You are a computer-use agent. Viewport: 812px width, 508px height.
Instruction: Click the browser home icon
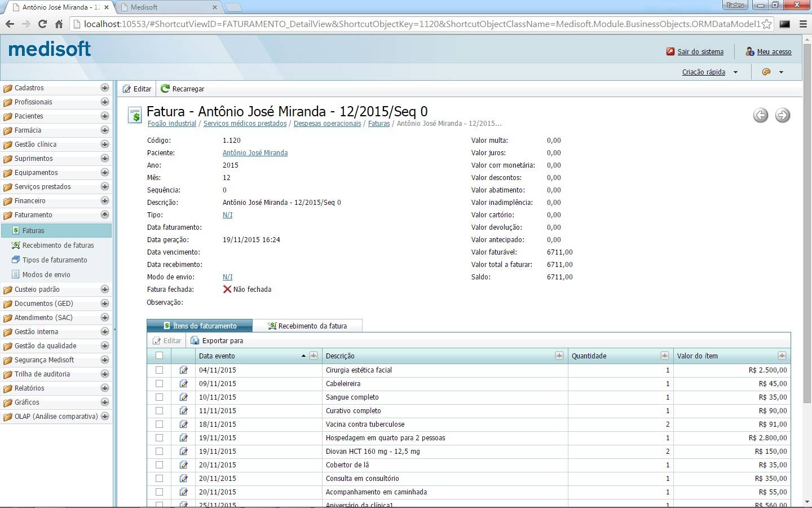coord(59,24)
